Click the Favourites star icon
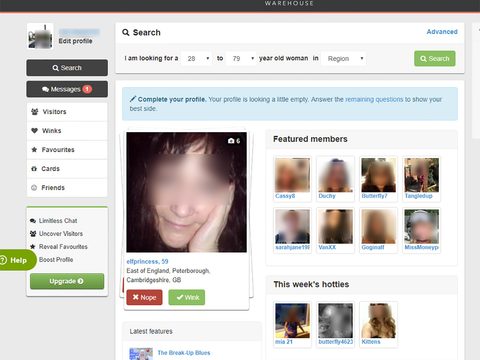This screenshot has width=480, height=360. 34,150
